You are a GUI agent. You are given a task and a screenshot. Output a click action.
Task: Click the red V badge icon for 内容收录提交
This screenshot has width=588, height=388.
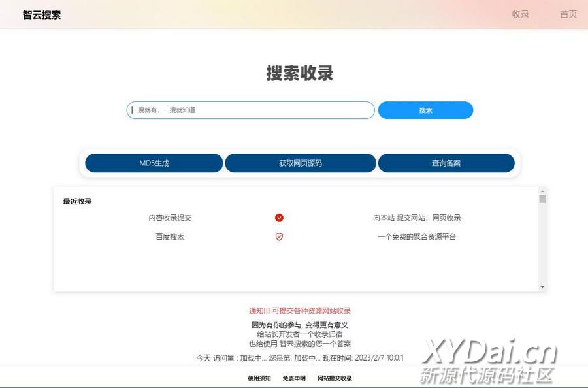coord(280,218)
